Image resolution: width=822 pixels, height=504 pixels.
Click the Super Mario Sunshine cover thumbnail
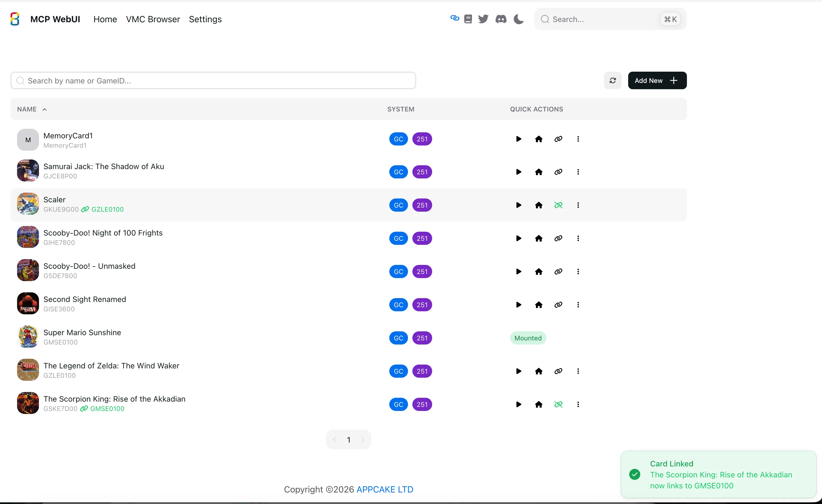pyautogui.click(x=28, y=337)
